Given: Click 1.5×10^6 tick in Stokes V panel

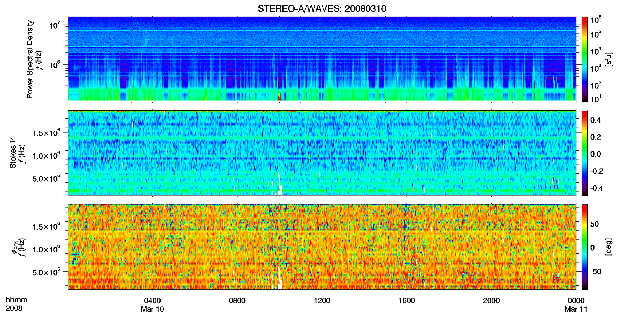Looking at the screenshot, I should [46, 133].
